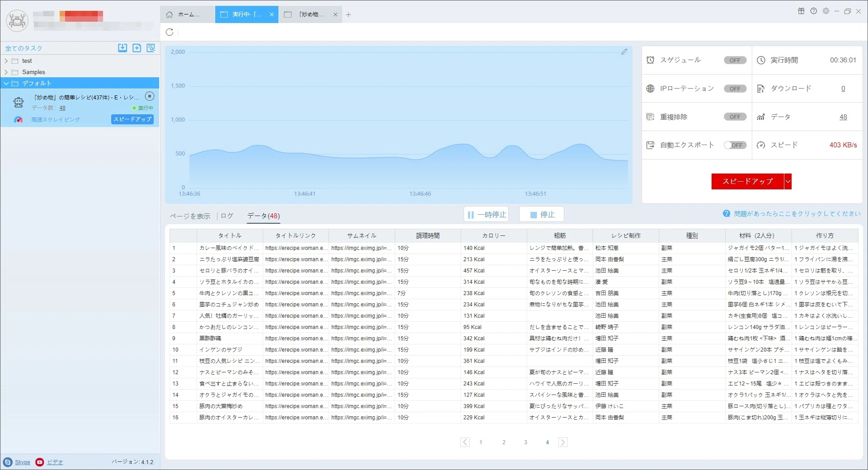The height and width of the screenshot is (470, 868).
Task: Select the データ(48) tab
Action: (264, 216)
